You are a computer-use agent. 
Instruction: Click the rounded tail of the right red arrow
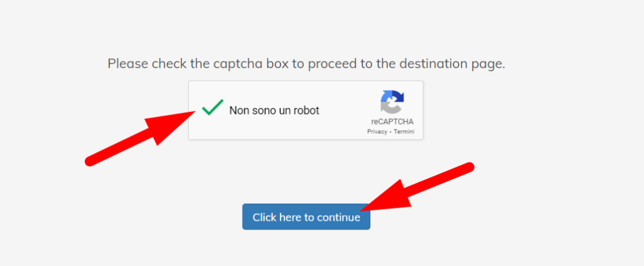[x=468, y=167]
